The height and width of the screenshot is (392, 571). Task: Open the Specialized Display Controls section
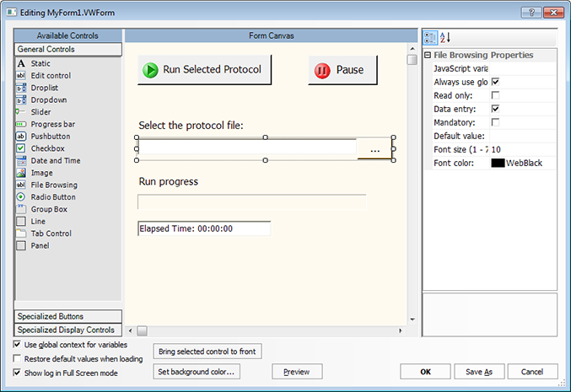pos(68,330)
